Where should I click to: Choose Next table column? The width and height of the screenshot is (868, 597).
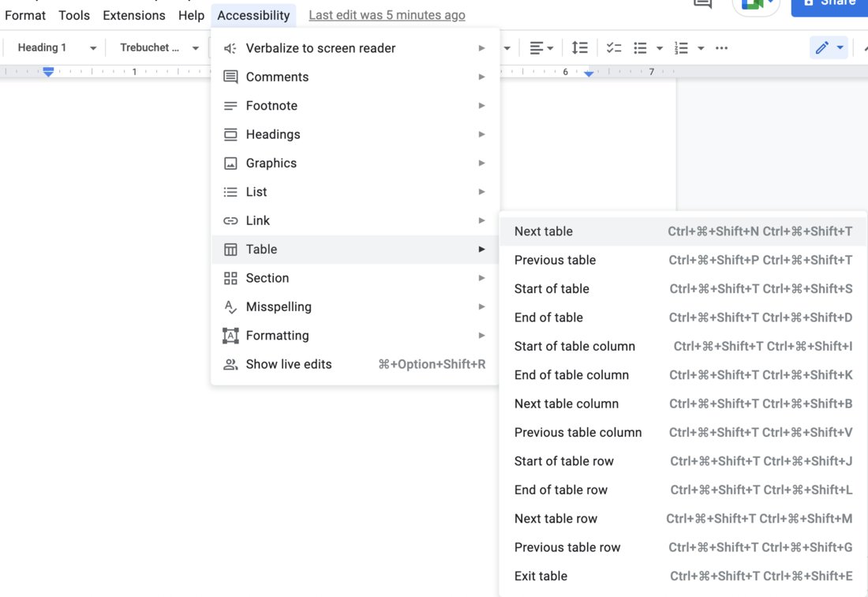tap(683, 404)
